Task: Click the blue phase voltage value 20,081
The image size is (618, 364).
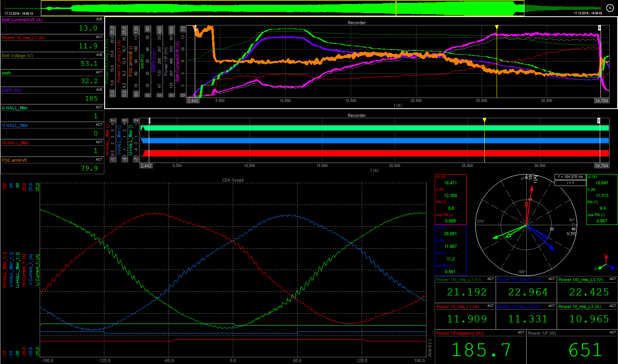Action: click(450, 234)
